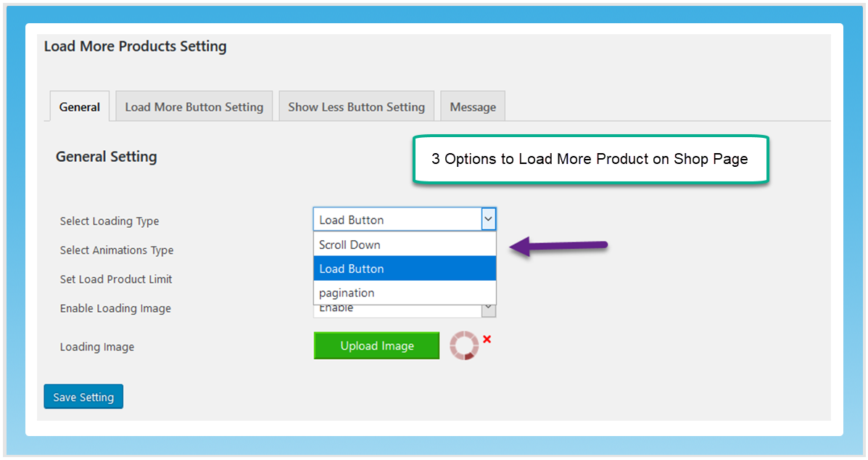This screenshot has height=460, width=868.
Task: Choose "pagination" as the loading type
Action: (x=347, y=292)
